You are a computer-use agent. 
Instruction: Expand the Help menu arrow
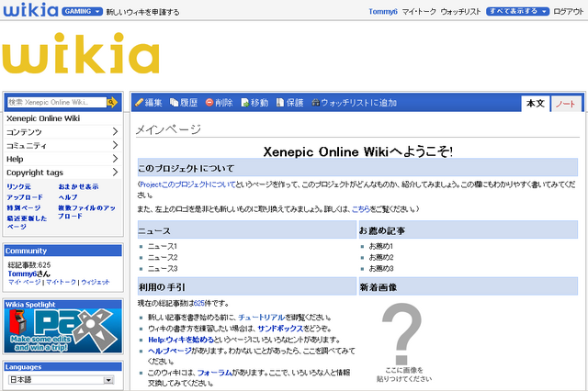tap(115, 159)
